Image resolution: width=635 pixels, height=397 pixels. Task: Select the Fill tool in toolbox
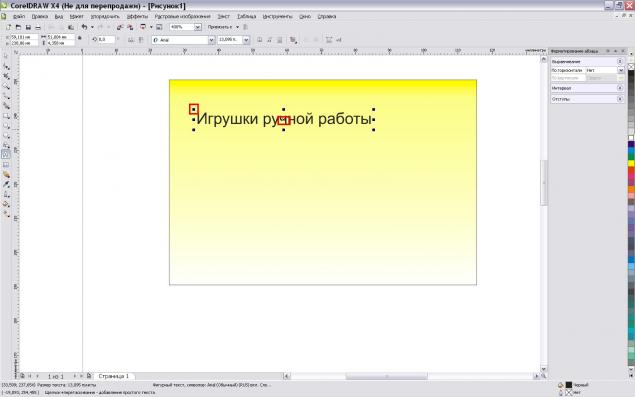pos(6,204)
